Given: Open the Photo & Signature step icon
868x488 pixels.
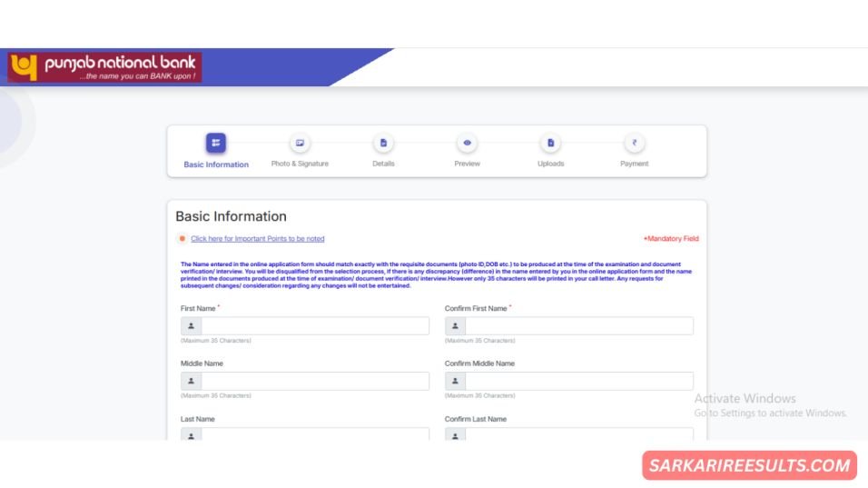Looking at the screenshot, I should point(300,144).
